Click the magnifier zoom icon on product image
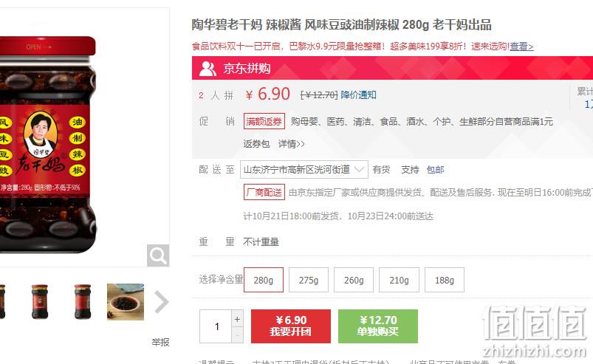This screenshot has height=364, width=593. point(158,255)
